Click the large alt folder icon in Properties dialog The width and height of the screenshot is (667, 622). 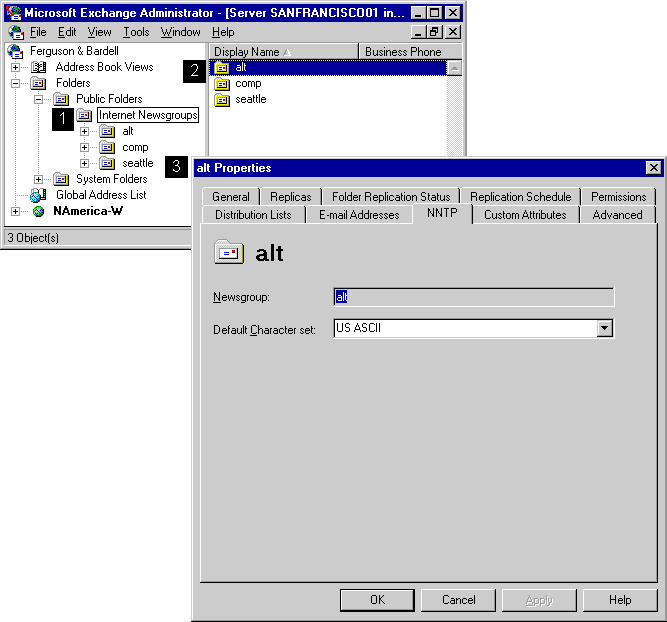pos(229,252)
